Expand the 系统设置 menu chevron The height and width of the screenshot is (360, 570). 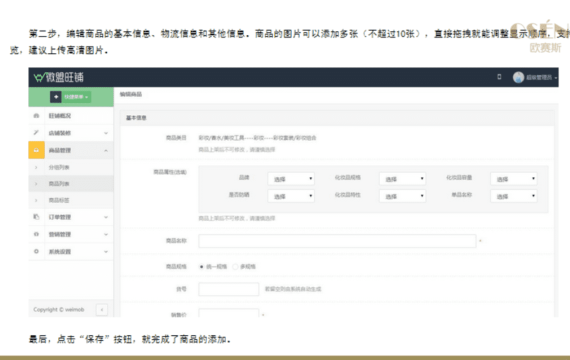click(106, 252)
